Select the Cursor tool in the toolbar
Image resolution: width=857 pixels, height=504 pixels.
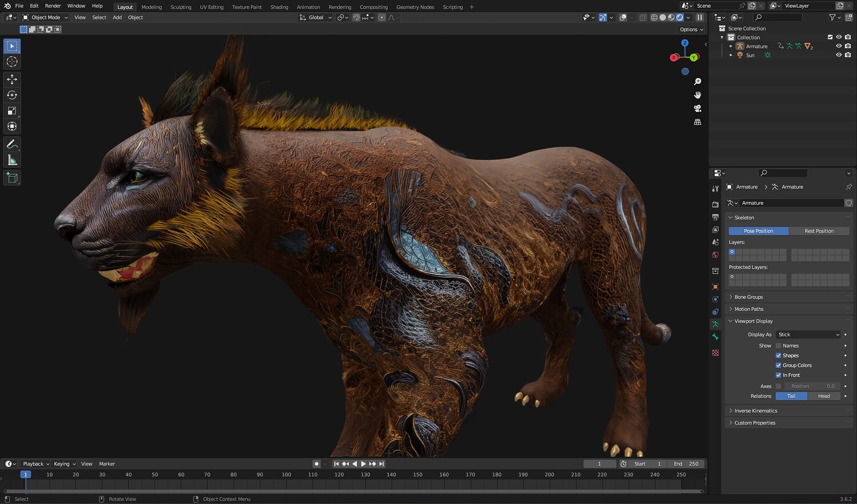[12, 62]
